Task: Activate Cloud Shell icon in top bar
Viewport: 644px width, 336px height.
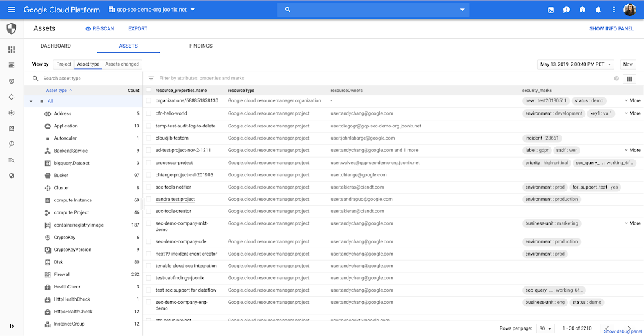Action: pos(551,10)
